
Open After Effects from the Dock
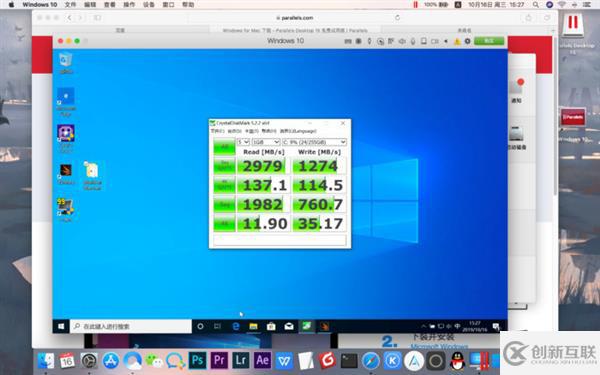click(262, 360)
